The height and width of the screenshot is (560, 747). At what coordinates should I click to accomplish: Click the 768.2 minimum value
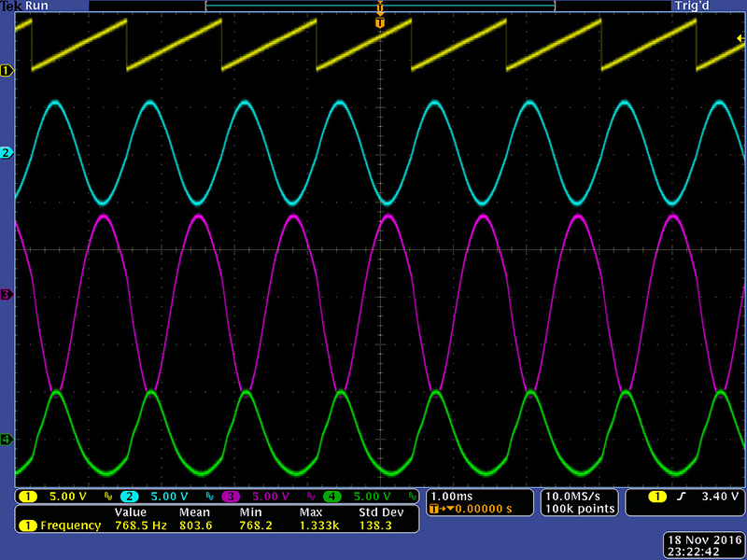256,525
